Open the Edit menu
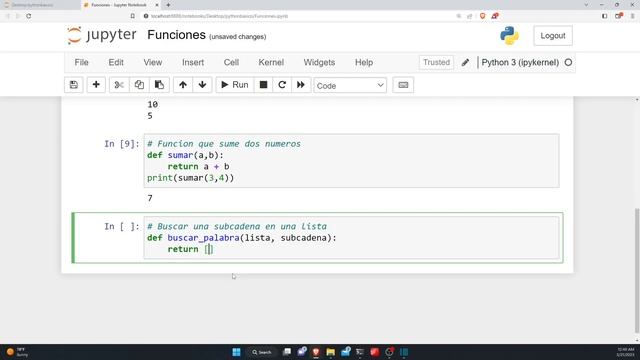The height and width of the screenshot is (360, 640). 116,62
